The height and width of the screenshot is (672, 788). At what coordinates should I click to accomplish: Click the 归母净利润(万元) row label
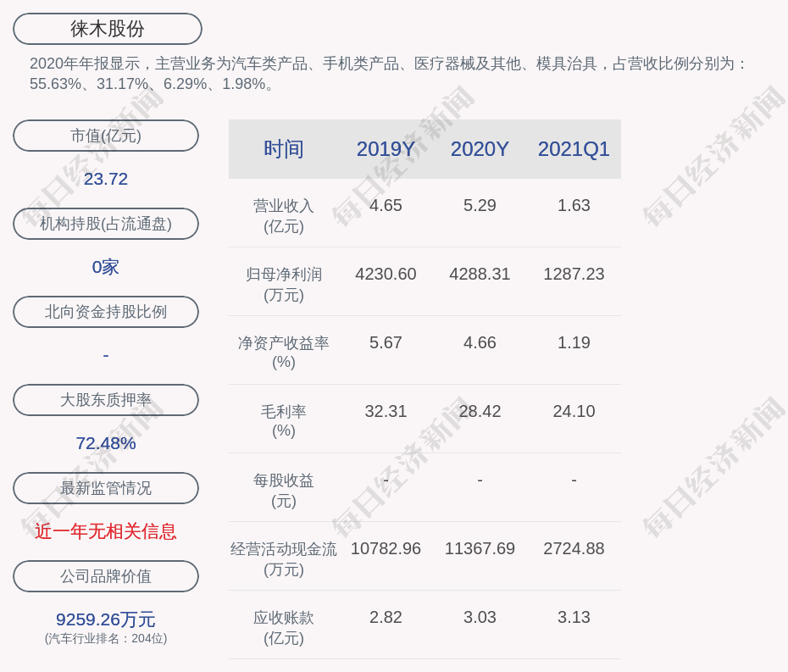284,284
